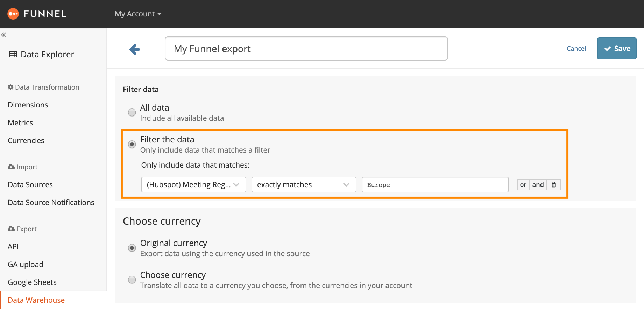Click 'Translate all data to a currency' description
Viewport: 644px width, 309px height.
click(x=276, y=286)
